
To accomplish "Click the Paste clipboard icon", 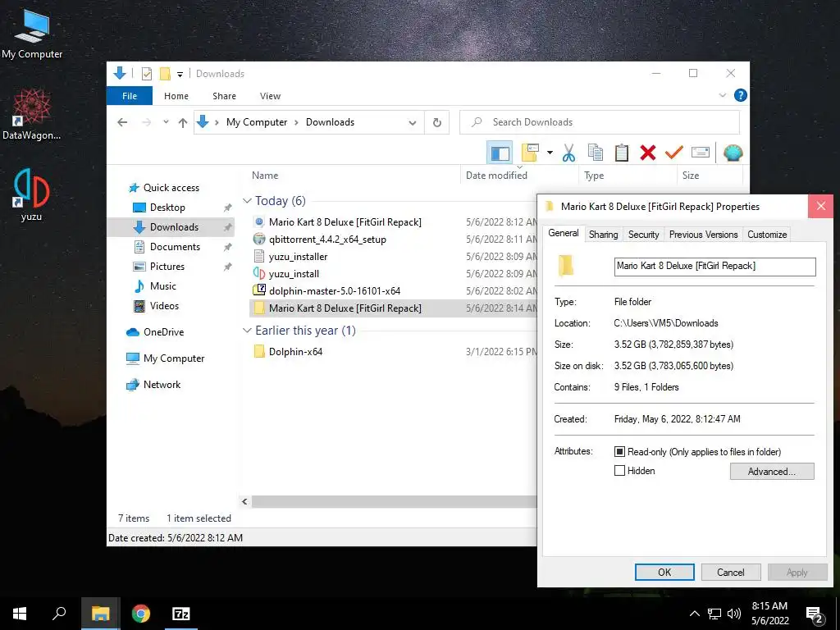I will [622, 153].
